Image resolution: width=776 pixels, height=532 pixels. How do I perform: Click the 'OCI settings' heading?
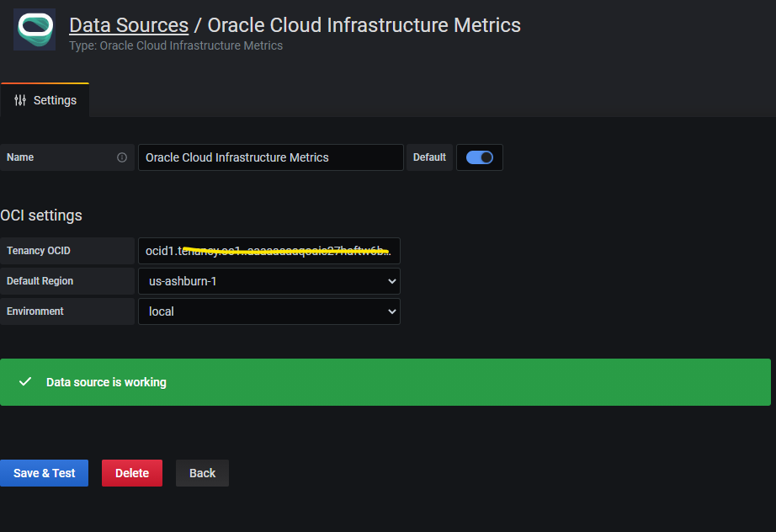click(41, 215)
